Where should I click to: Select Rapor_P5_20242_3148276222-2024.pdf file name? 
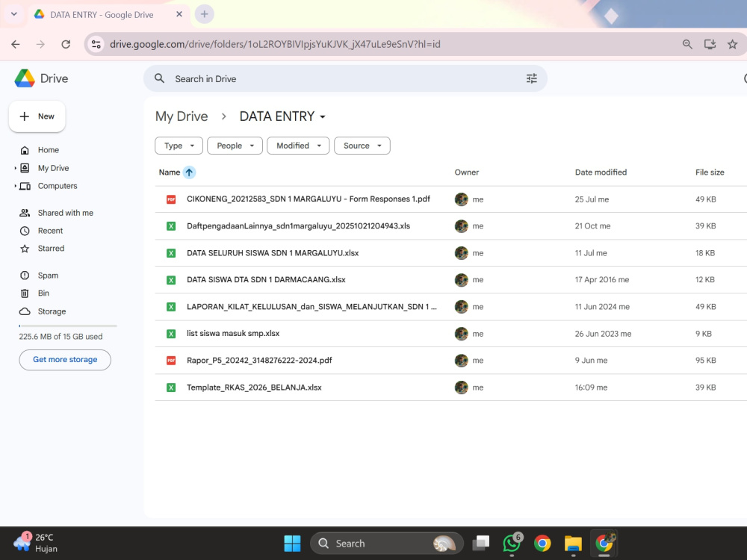259,361
